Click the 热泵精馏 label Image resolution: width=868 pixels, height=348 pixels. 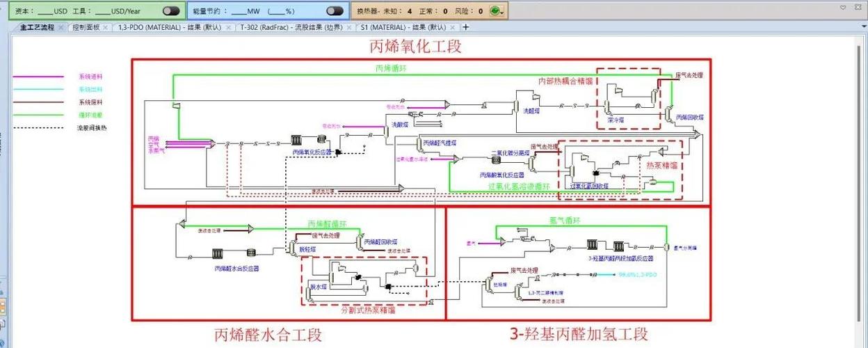(661, 166)
